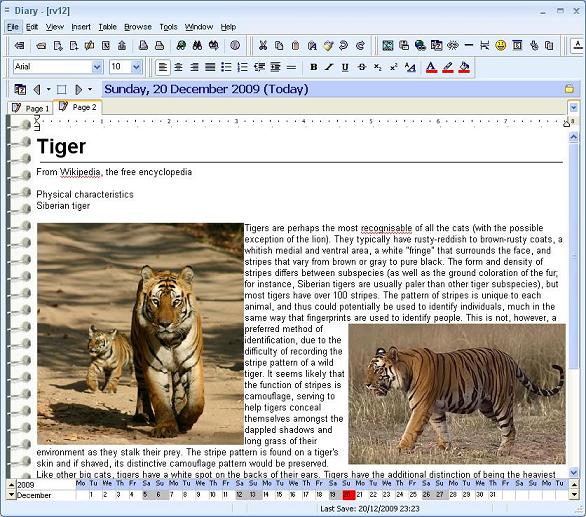This screenshot has width=586, height=517.
Task: Insert a smiley emoticon
Action: coord(500,46)
